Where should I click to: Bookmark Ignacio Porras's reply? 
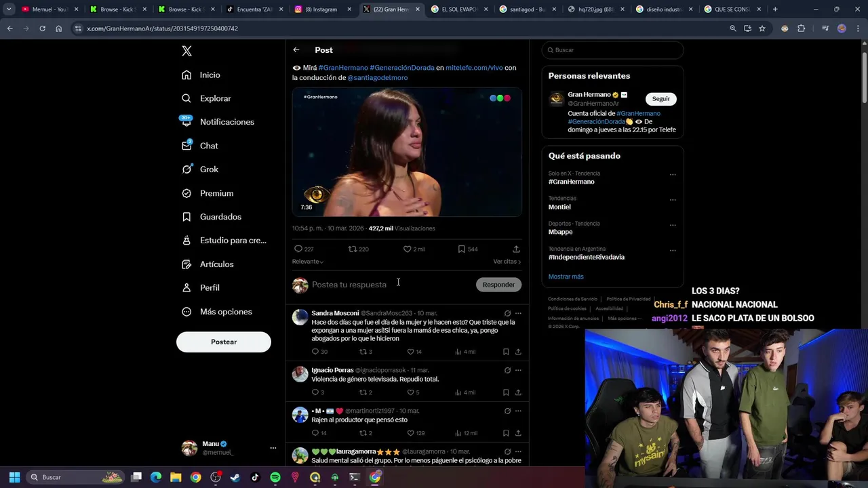click(506, 392)
